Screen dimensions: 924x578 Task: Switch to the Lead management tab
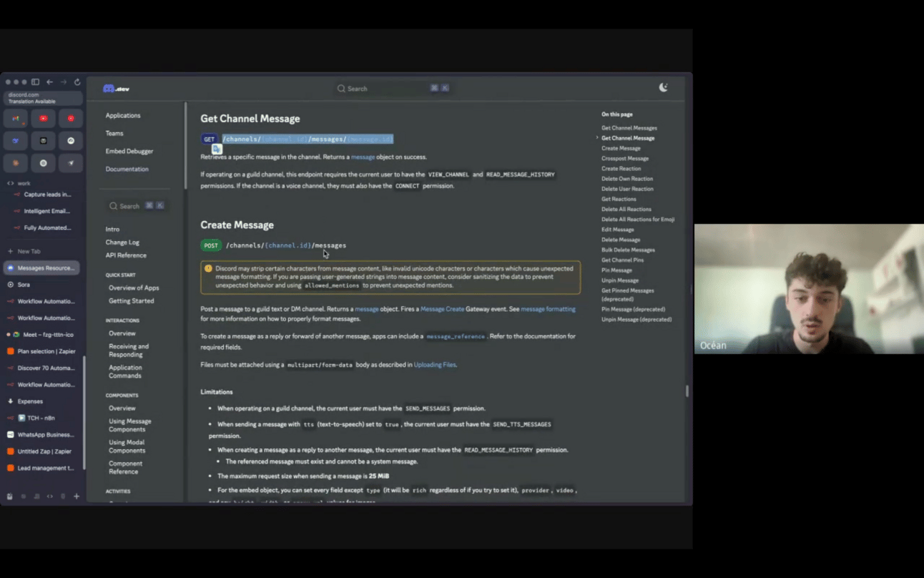[x=41, y=468]
